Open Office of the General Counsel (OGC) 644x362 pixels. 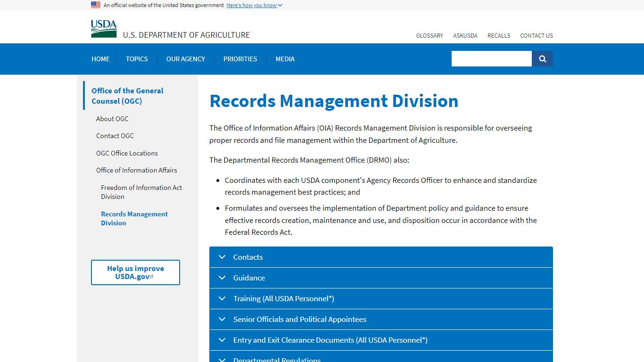click(x=127, y=96)
